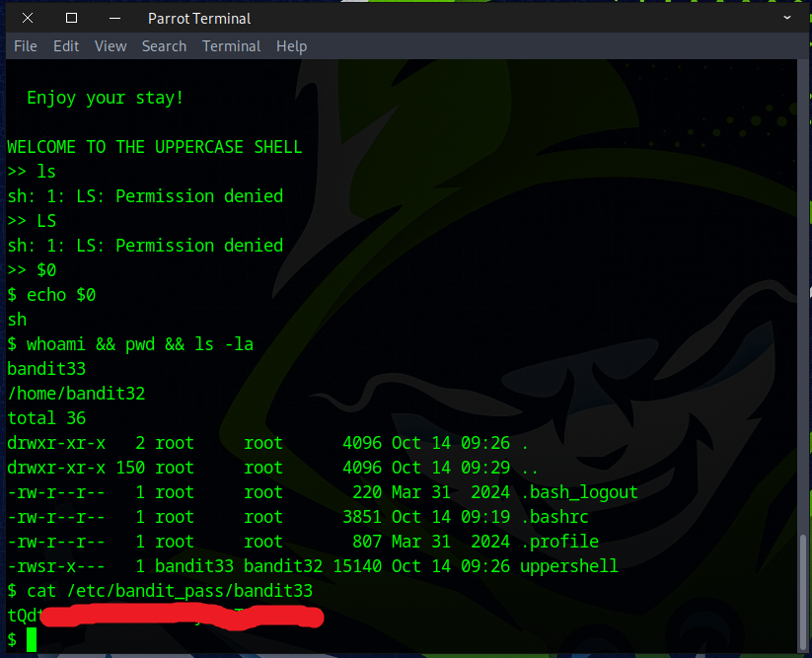
Task: Click the scrollbar track above the thumb
Action: 804,296
